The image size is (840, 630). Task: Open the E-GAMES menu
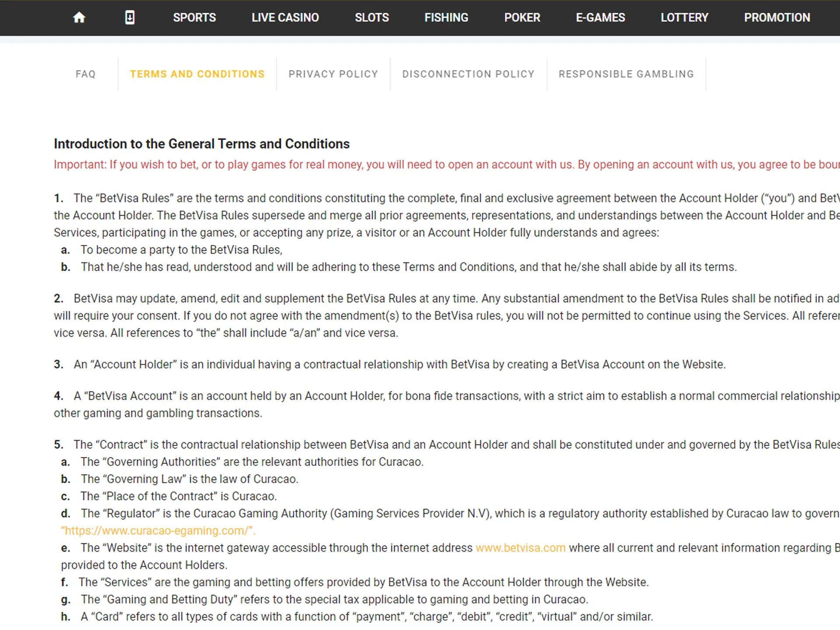coord(600,17)
